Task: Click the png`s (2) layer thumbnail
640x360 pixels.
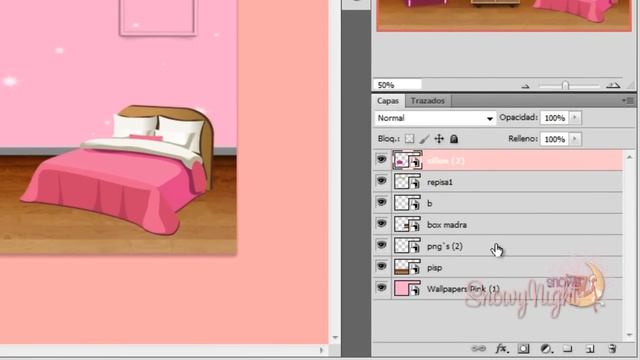Action: (x=407, y=246)
